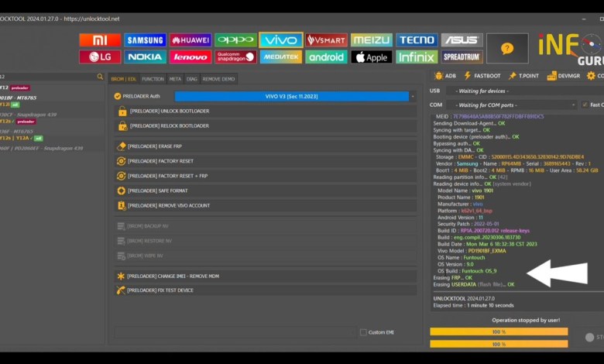Open the DEVMGR device manager
This screenshot has width=604, height=364.
[563, 76]
